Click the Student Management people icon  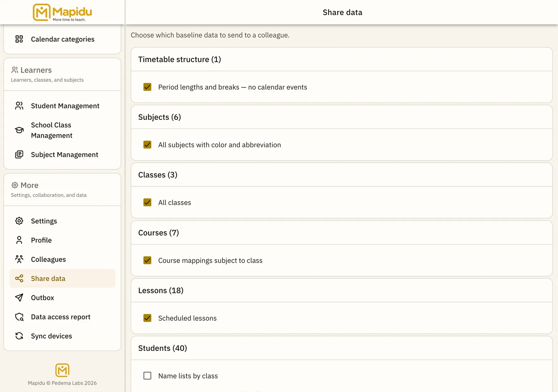(x=19, y=106)
